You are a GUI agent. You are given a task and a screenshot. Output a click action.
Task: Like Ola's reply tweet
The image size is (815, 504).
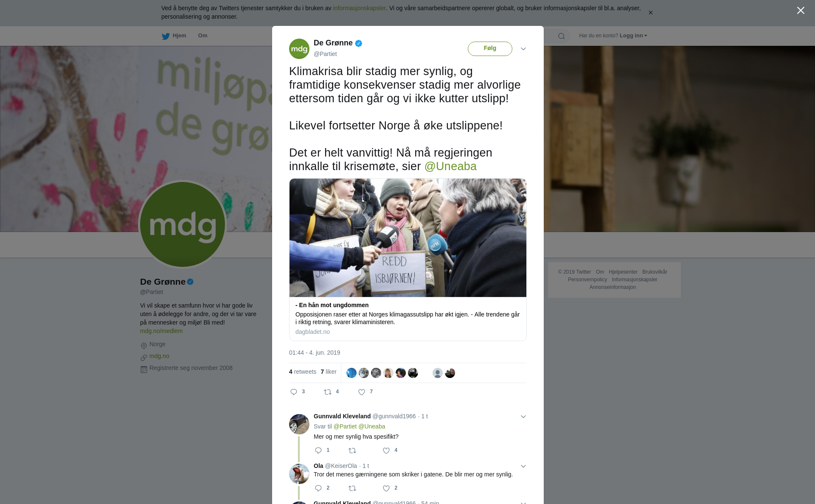pos(386,488)
